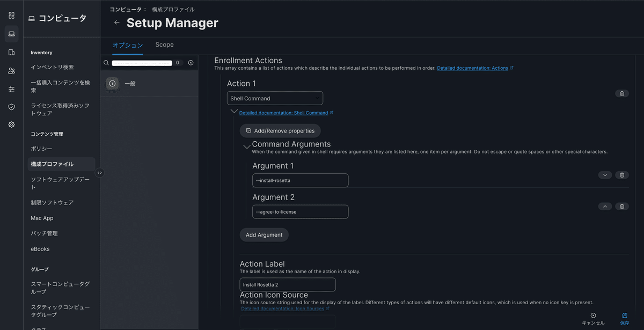Collapse the Shell Command documentation disclosure arrow
The height and width of the screenshot is (330, 644).
click(233, 111)
